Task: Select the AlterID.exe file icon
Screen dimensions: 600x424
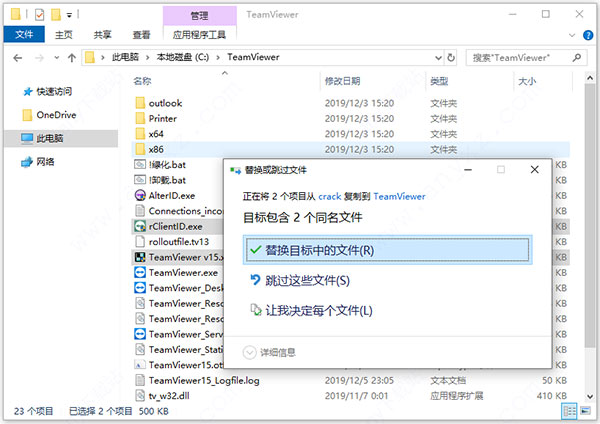Action: (x=140, y=195)
